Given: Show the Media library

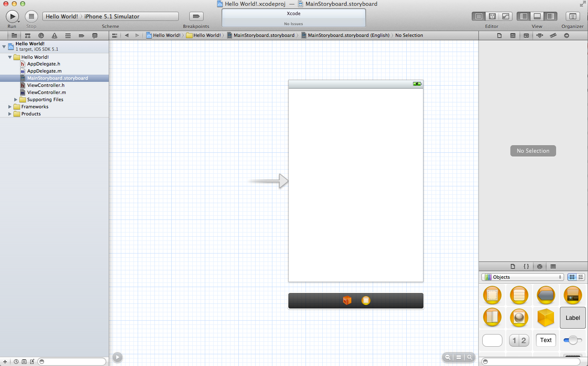Looking at the screenshot, I should 553,267.
